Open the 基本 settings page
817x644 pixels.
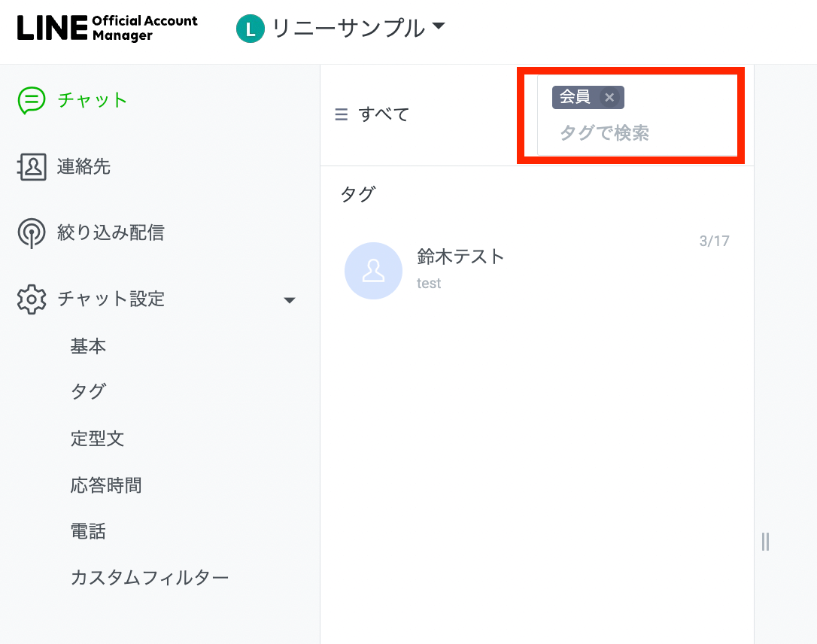[x=88, y=346]
